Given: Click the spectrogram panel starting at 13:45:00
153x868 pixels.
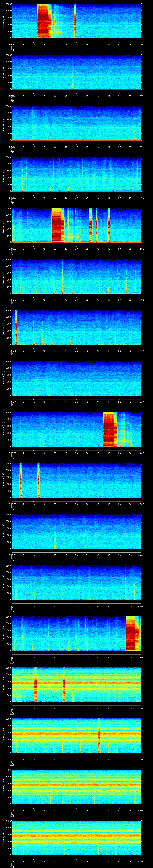Looking at the screenshot, I should 77,429.
